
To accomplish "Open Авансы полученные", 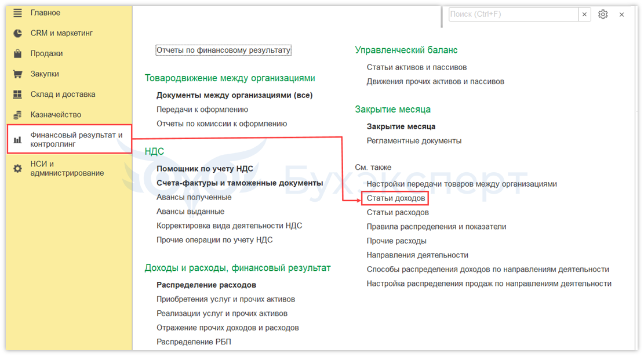I will point(194,198).
